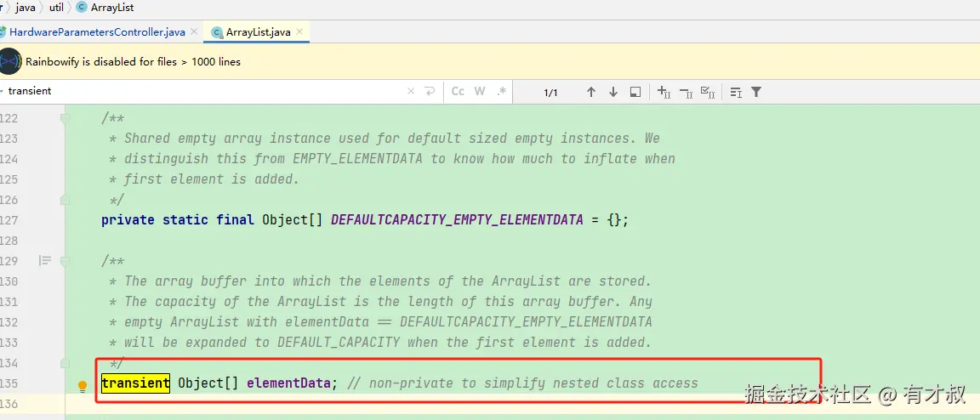
Task: Click Rainbowify disabled notification message
Action: (133, 62)
